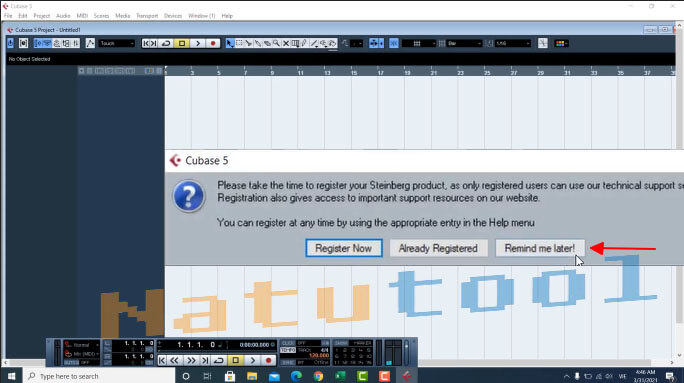
Task: Open the Devices menu
Action: (173, 16)
